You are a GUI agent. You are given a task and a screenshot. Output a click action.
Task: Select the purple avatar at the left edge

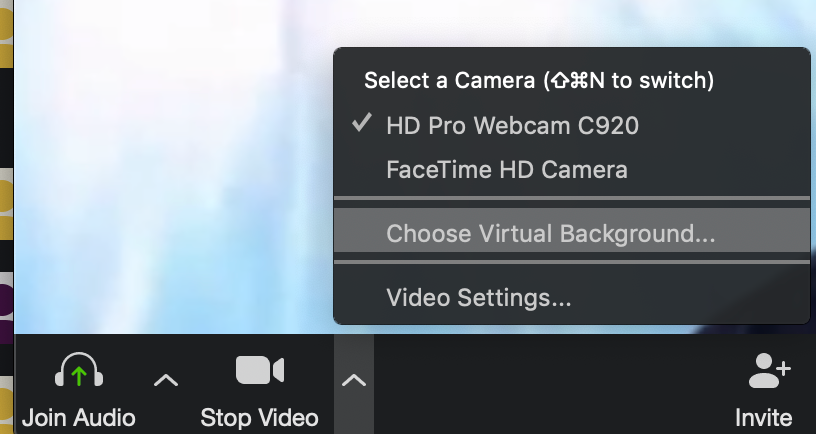[5, 300]
